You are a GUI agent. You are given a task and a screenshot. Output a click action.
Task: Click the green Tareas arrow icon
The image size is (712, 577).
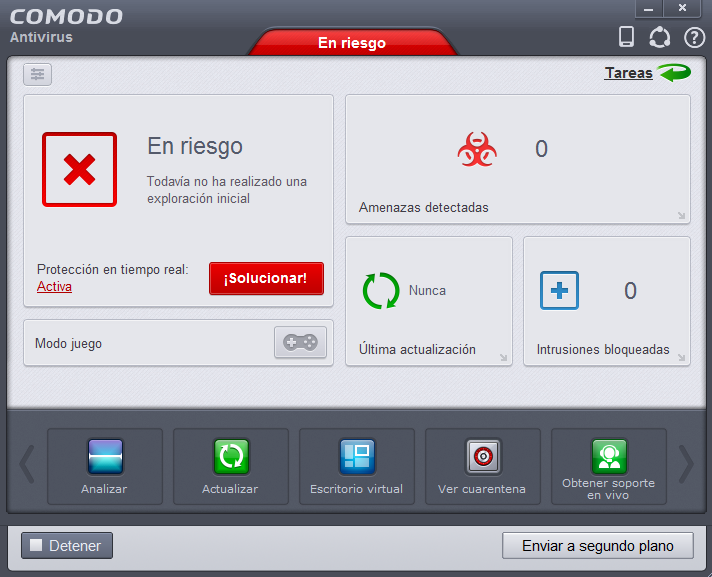pos(674,73)
